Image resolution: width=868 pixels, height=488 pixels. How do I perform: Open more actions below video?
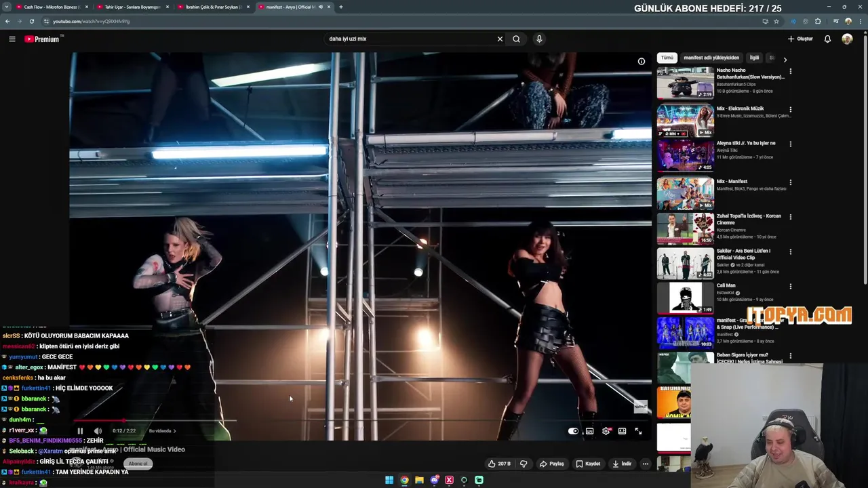tap(646, 464)
